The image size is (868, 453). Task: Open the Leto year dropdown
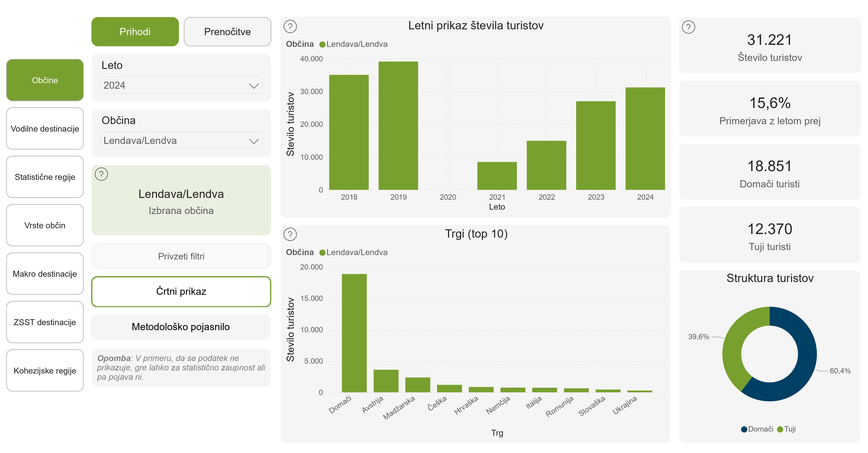click(x=181, y=85)
